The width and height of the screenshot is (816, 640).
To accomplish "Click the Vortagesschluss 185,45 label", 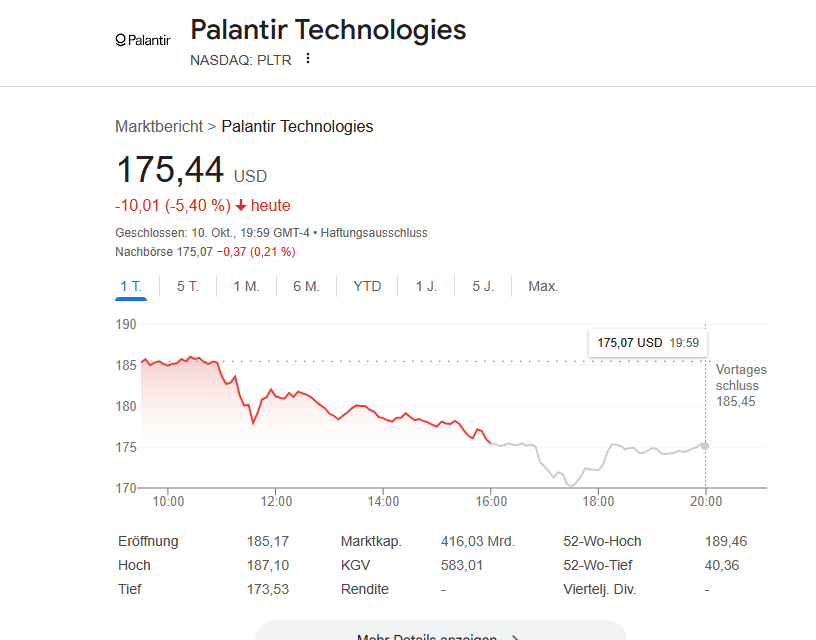I will coord(740,385).
